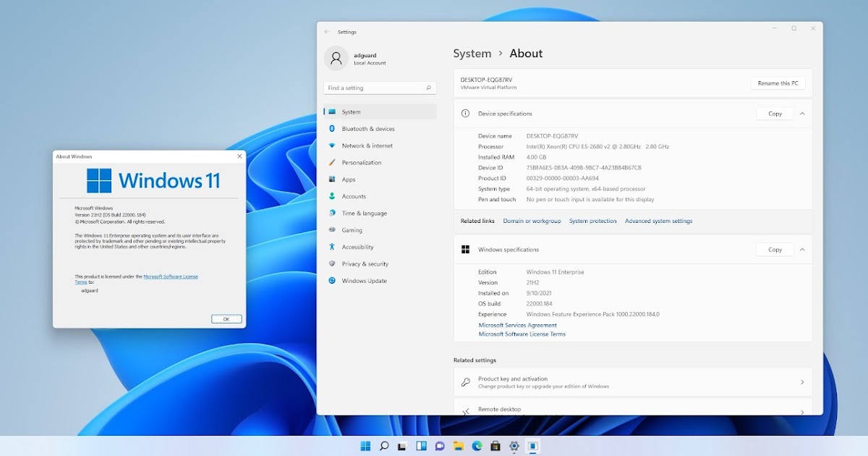
Task: Click the Rename this PC button
Action: [x=778, y=83]
